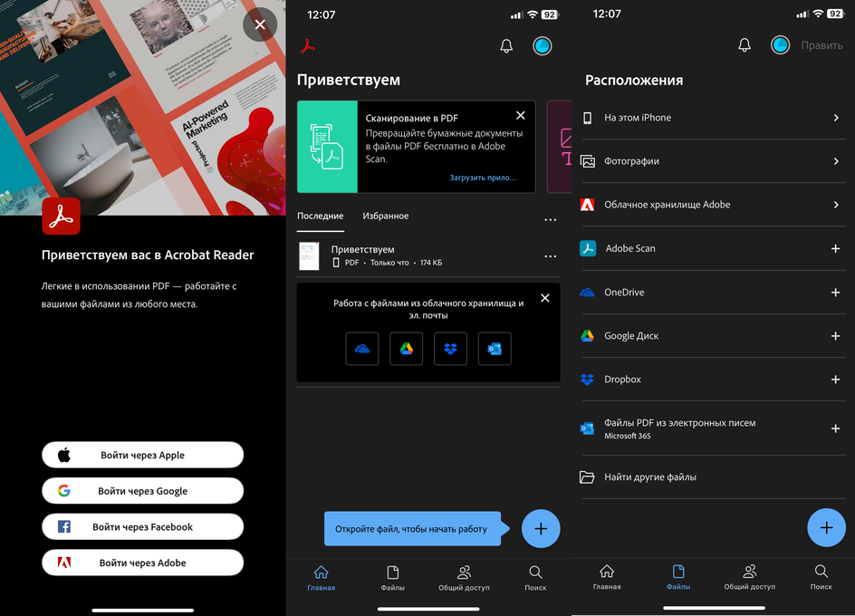
Task: Tap the Adobe cloud storage logo
Action: (x=587, y=205)
